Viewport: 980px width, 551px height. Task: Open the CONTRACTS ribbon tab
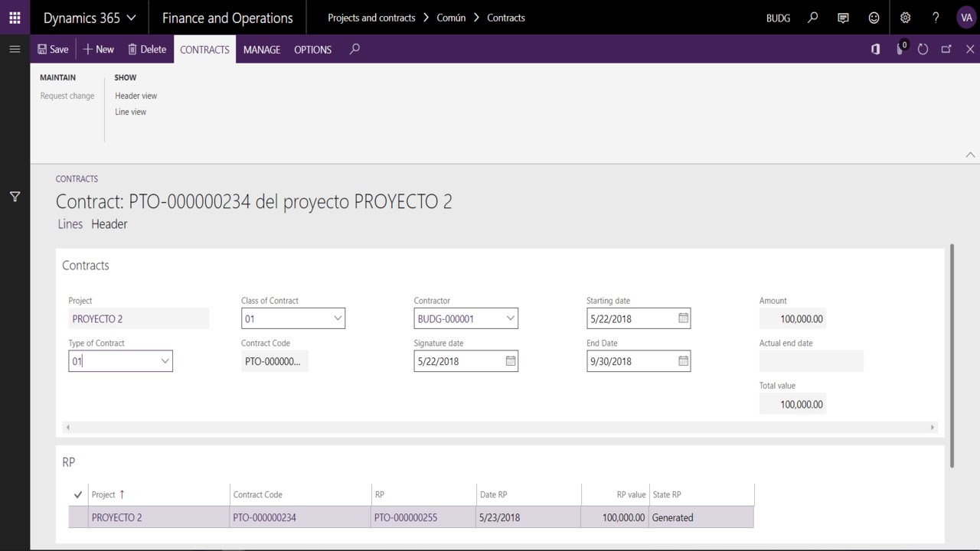point(204,49)
